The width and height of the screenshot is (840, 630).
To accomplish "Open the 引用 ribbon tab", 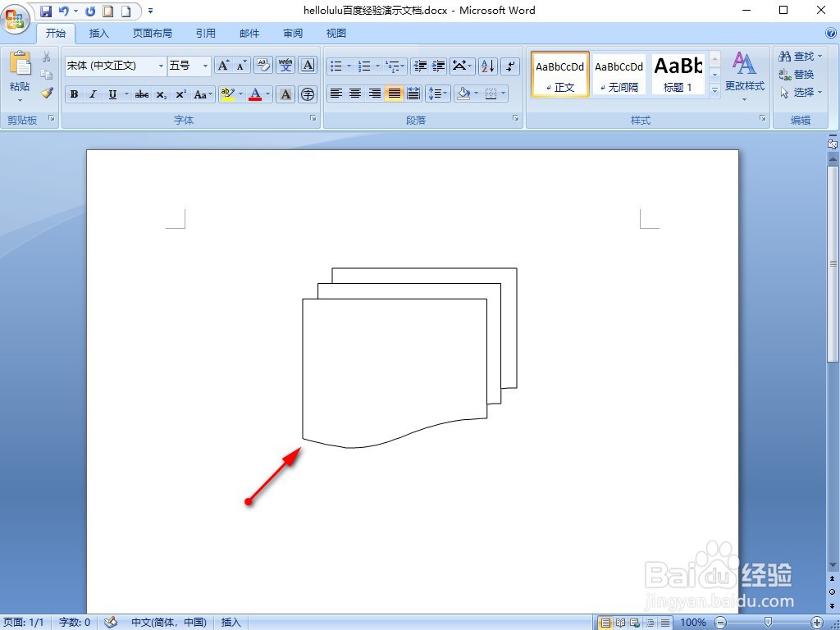I will pyautogui.click(x=206, y=33).
